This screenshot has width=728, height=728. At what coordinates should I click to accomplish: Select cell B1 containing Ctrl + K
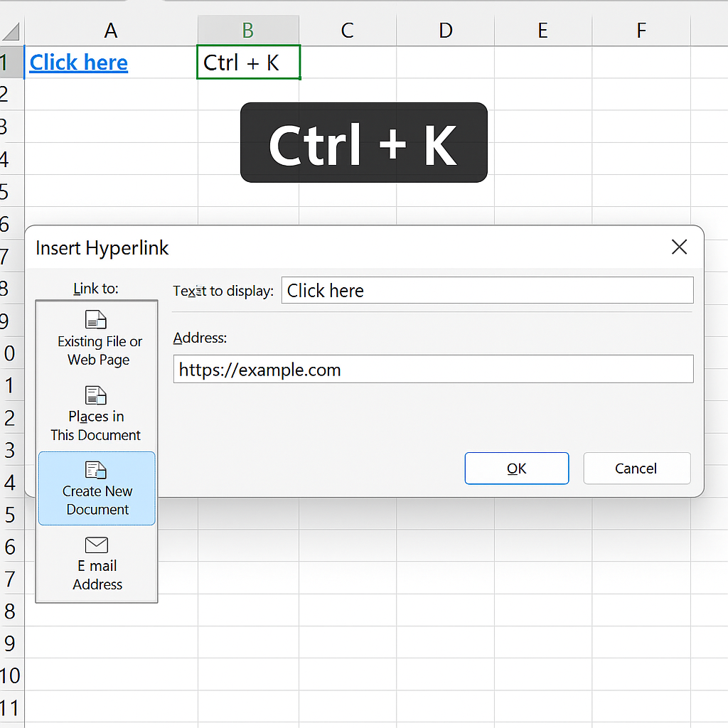(248, 63)
